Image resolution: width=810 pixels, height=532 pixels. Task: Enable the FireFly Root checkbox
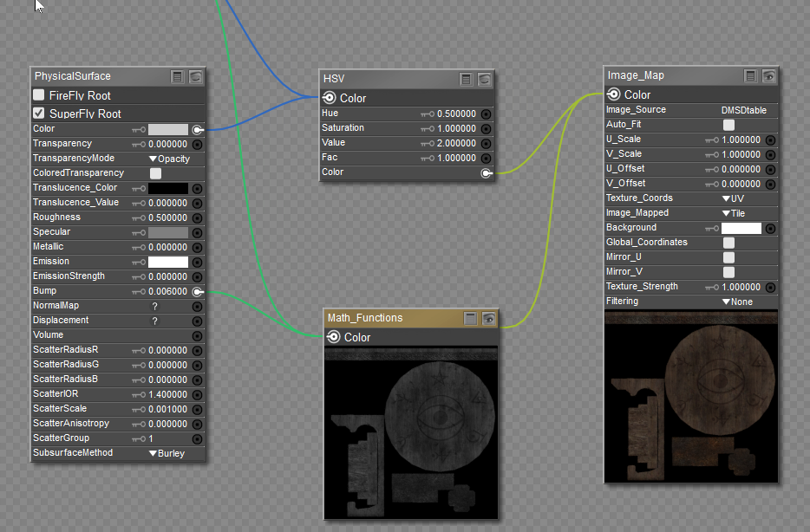pos(39,95)
